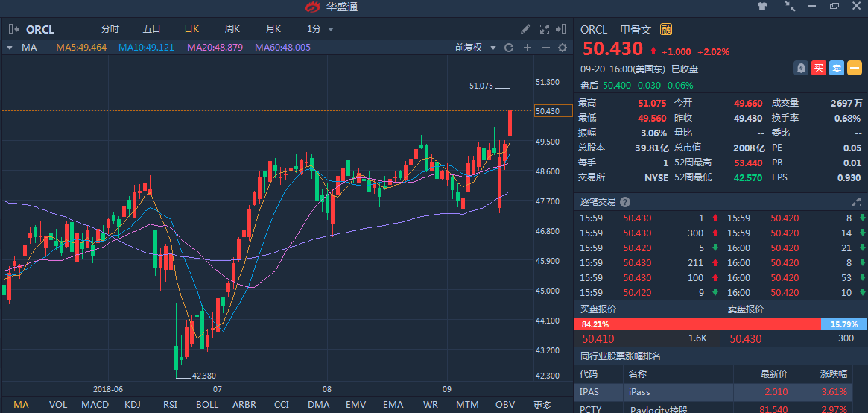Switch to the 周K weekly chart tab
The height and width of the screenshot is (413, 868).
click(232, 29)
